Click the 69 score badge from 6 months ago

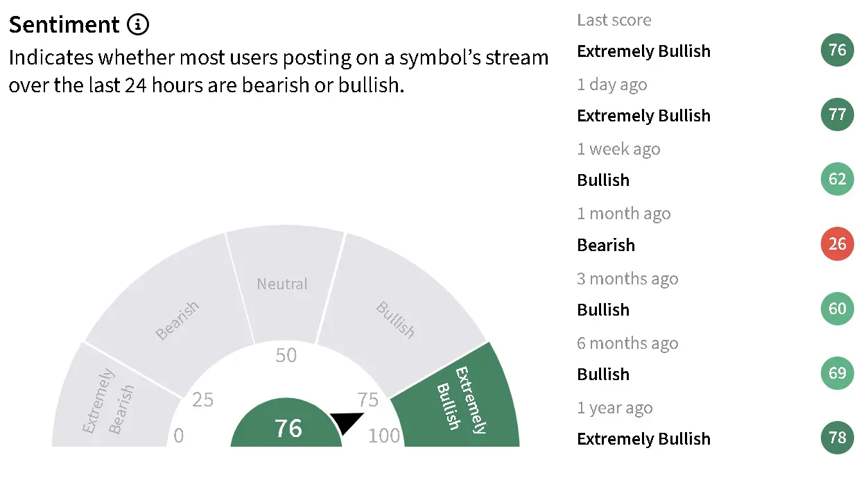[x=837, y=373]
